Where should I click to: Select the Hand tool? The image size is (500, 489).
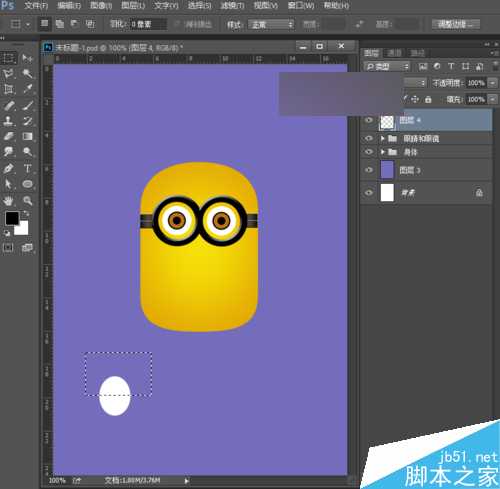[8, 200]
